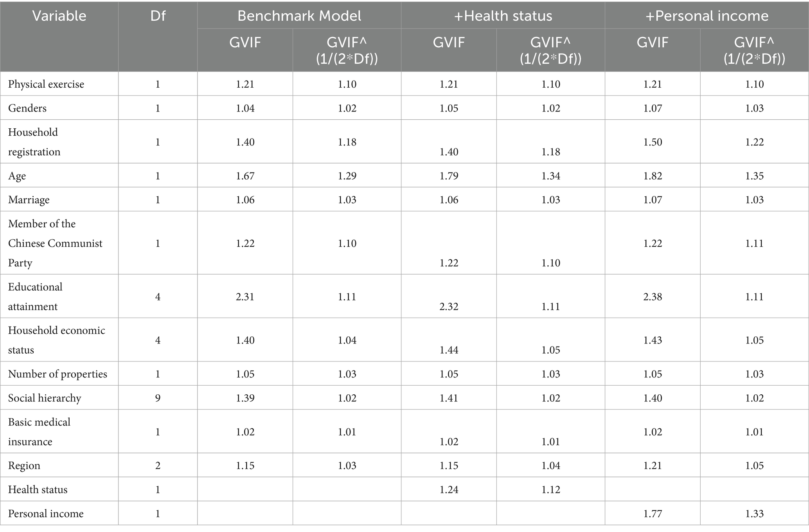Click the Member of the Chinese Communist Party label

pyautogui.click(x=55, y=243)
